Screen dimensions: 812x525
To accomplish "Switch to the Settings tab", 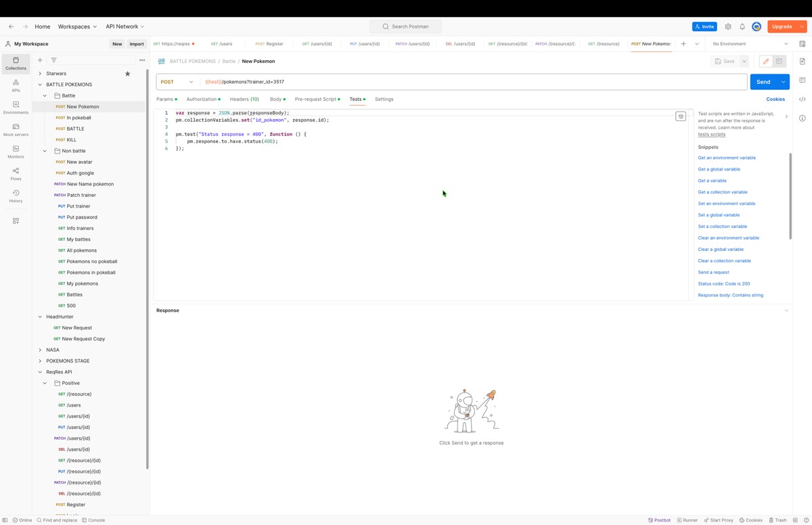I will tap(384, 99).
